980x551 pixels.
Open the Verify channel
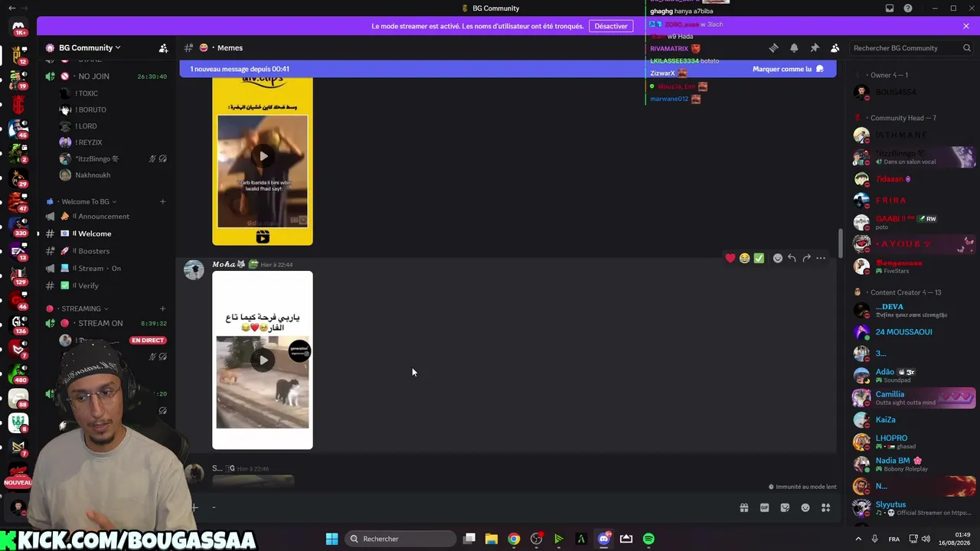[x=106, y=285]
